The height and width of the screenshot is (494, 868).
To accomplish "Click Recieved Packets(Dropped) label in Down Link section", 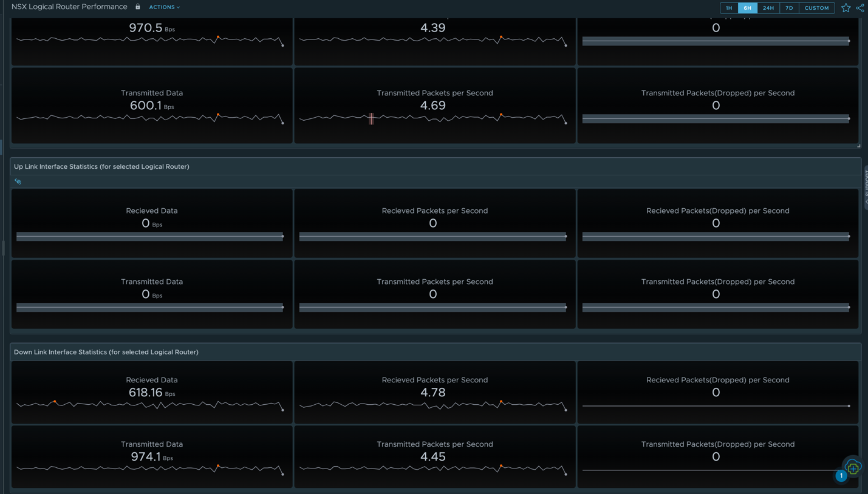I will click(718, 380).
